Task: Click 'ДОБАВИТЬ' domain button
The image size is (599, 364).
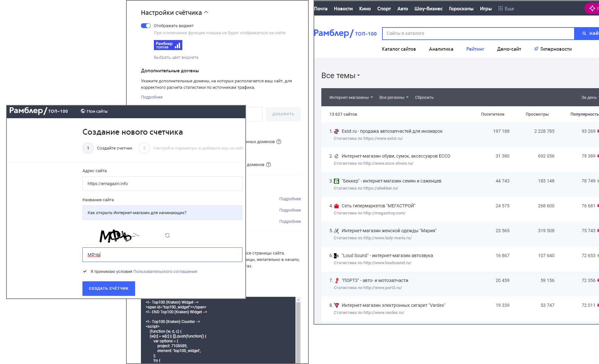Action: (283, 114)
